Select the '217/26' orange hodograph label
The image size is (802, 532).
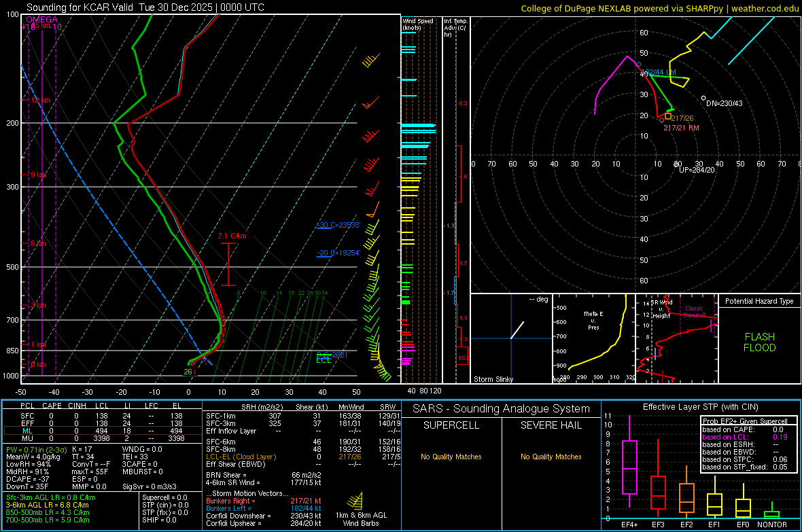pos(682,118)
